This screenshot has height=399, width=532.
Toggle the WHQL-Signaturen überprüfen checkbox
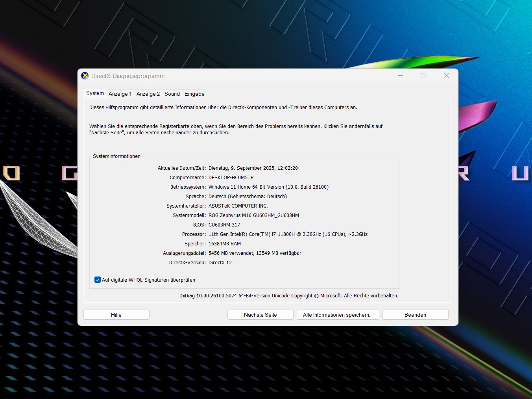(98, 280)
